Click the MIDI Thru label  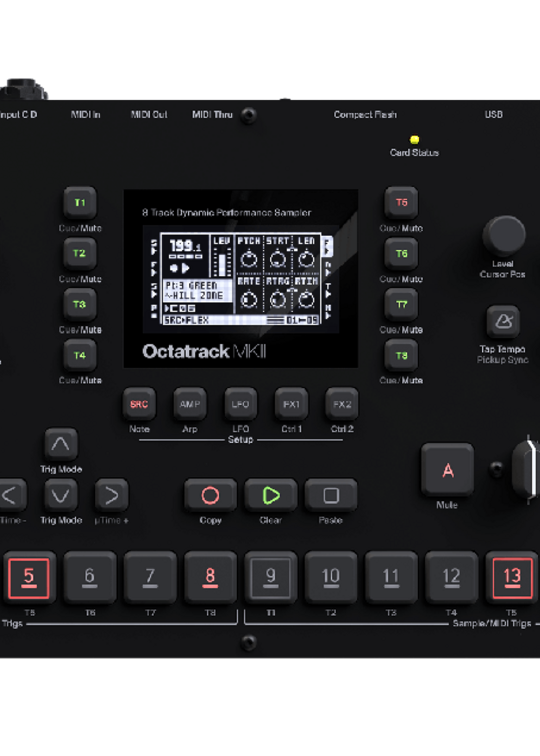point(212,115)
